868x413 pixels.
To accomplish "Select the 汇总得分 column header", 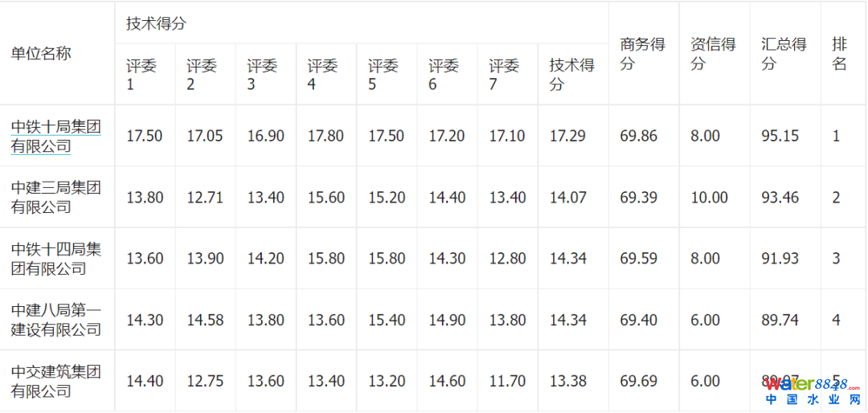I will coord(784,53).
